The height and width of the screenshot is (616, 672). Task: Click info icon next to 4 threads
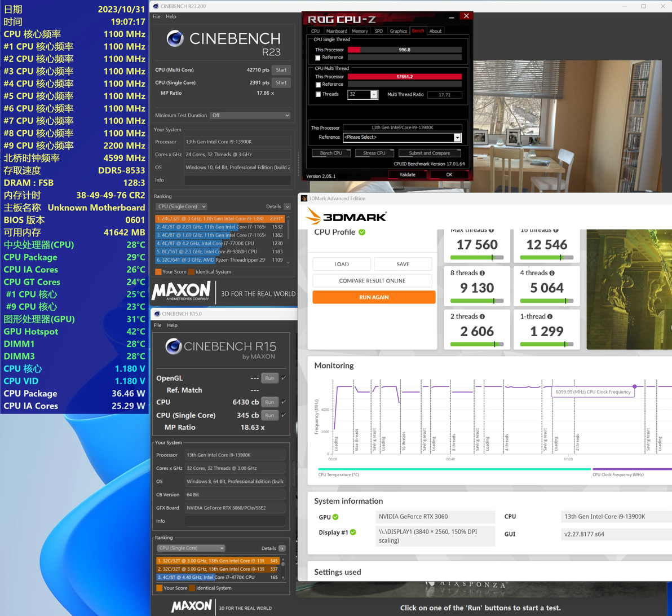tap(552, 273)
